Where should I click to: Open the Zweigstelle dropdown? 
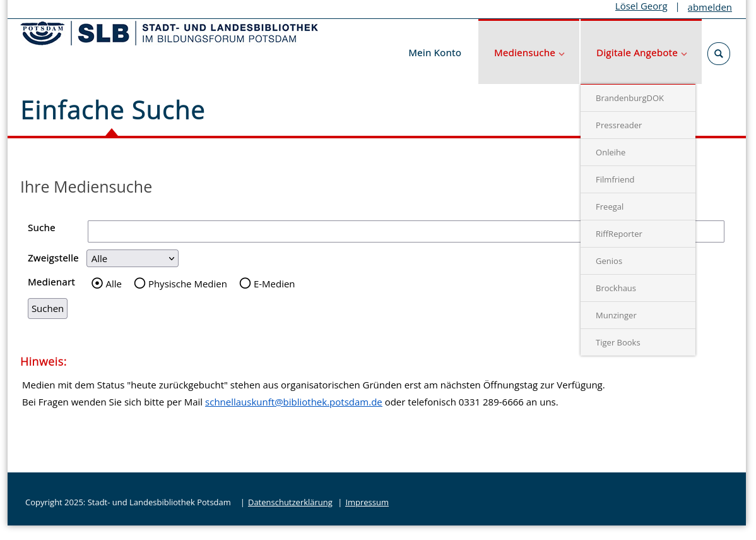pos(133,258)
